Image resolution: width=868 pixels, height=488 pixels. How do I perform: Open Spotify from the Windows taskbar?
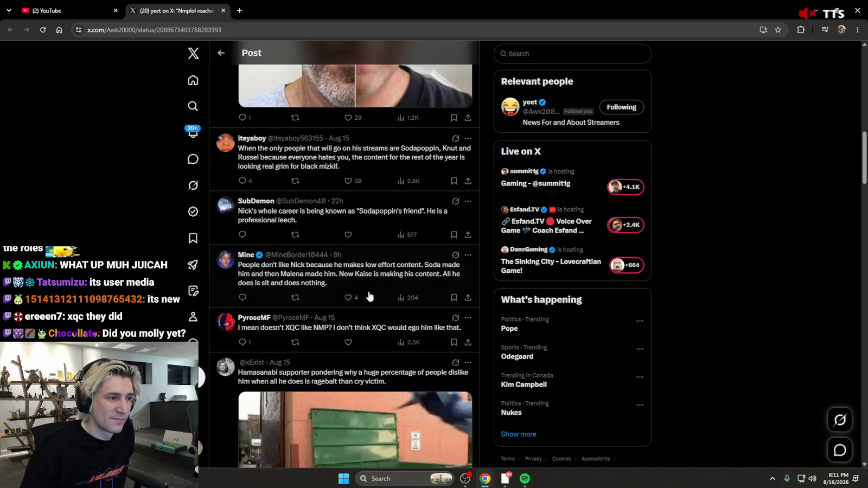(525, 478)
